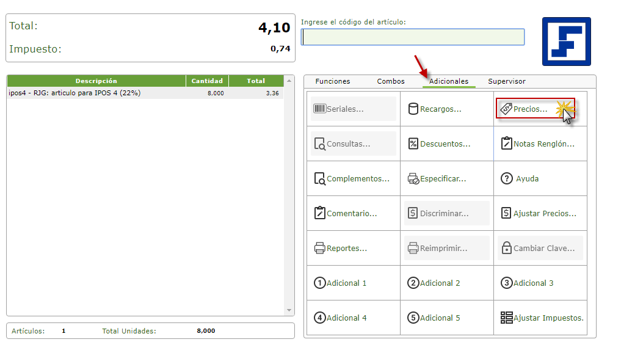Click the 4,10 total amount
This screenshot has height=364, width=621.
point(274,27)
